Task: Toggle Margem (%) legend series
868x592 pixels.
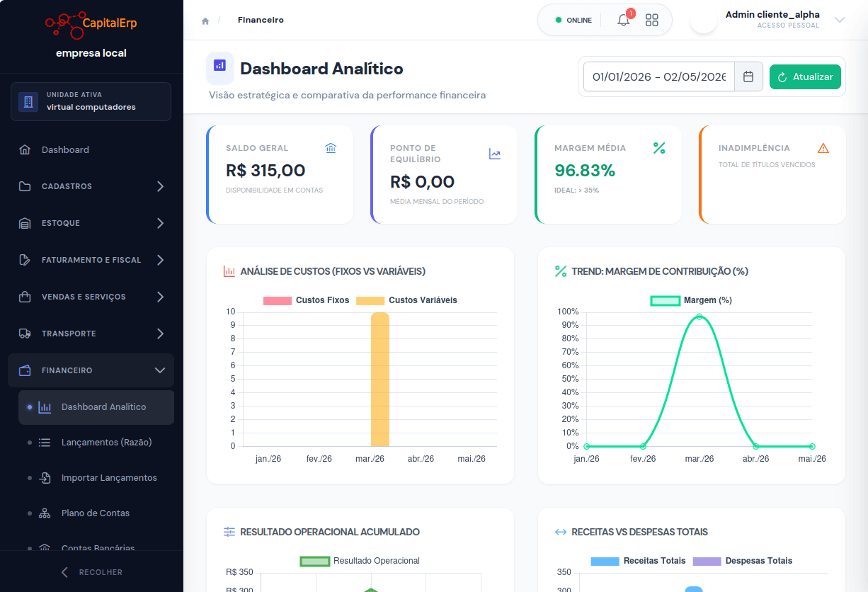Action: (691, 300)
